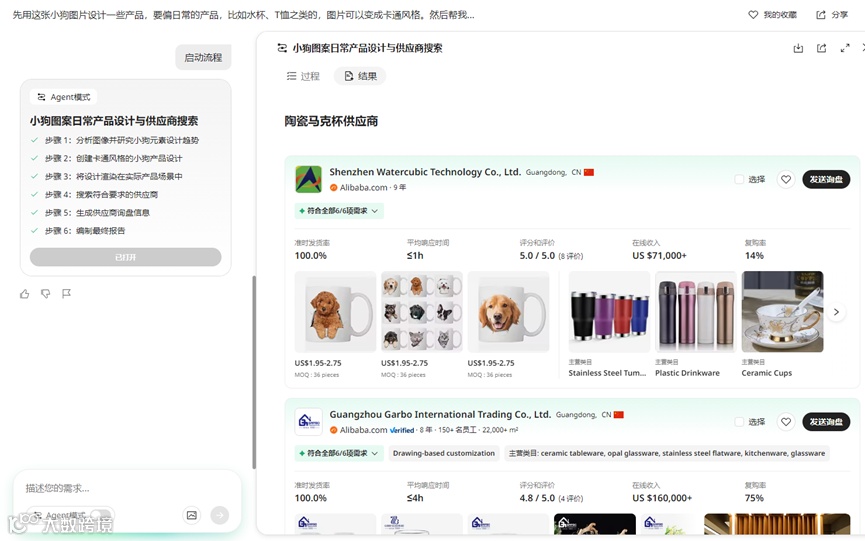Click 步骤 2: 创建卡通风格的小狗产品设计
Screen dimensions: 865x541
tap(113, 159)
